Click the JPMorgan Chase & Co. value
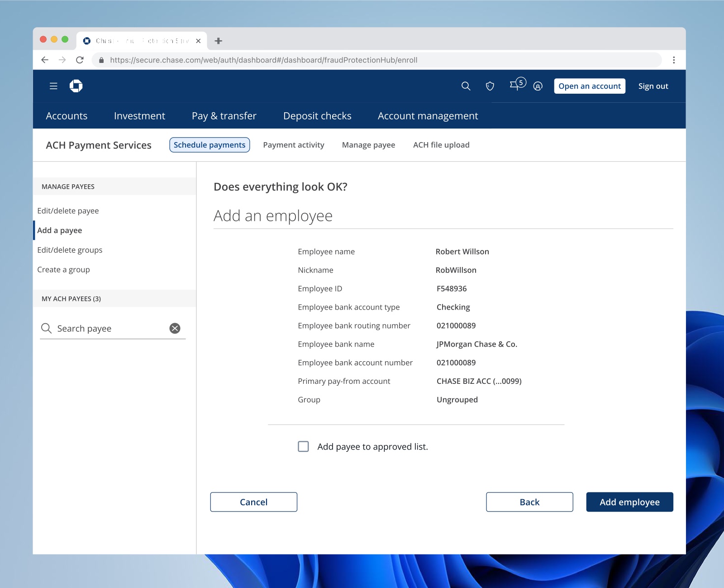Screen dimensions: 724x588 pos(476,344)
